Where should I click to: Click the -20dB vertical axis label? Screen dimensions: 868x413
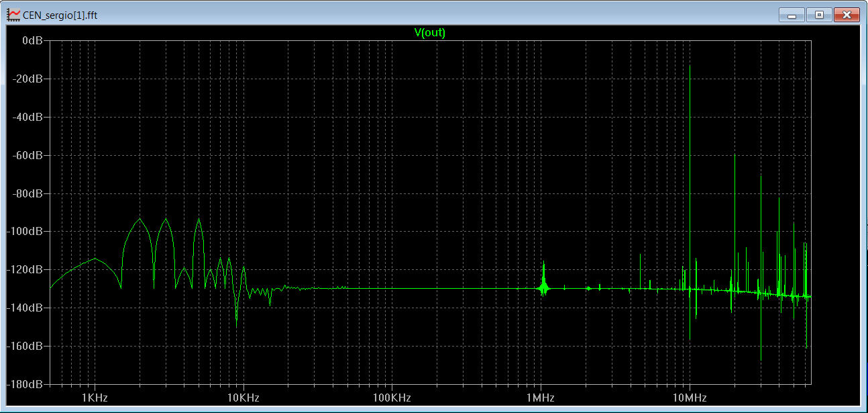coord(28,79)
